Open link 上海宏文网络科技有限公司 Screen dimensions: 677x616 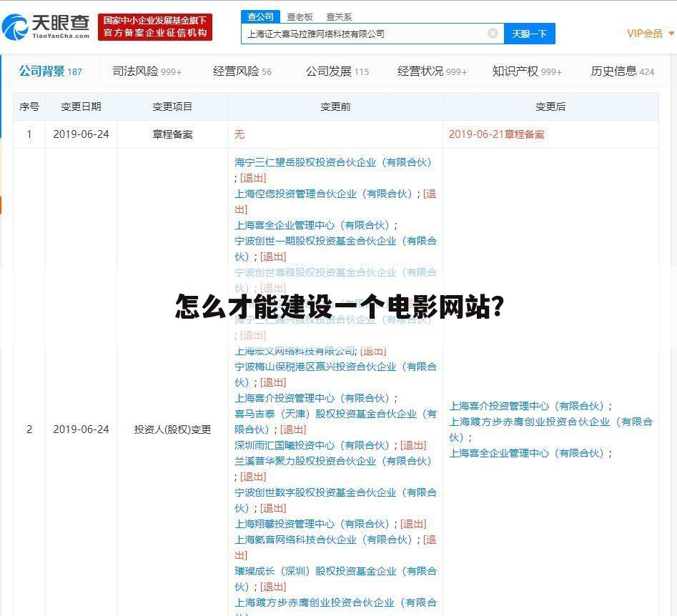[295, 352]
